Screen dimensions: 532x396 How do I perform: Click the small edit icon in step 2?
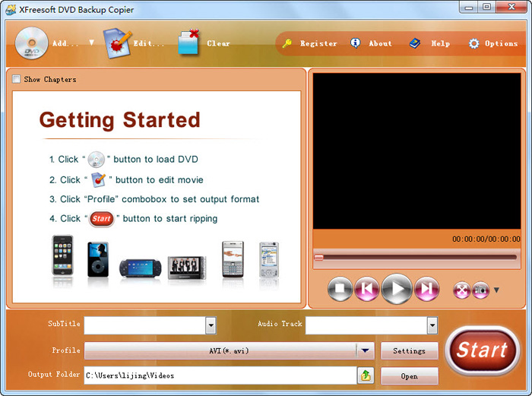[x=99, y=180]
